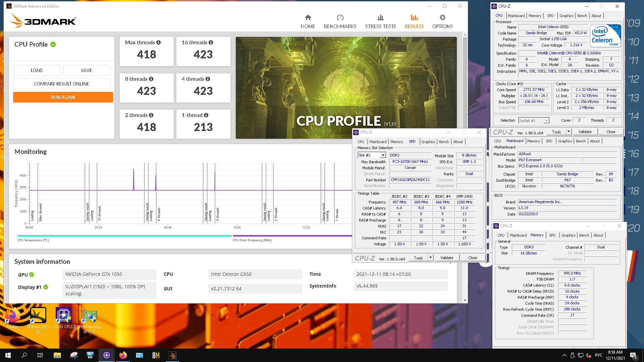
Task: Open the Max threads info icon
Action: pyautogui.click(x=158, y=43)
